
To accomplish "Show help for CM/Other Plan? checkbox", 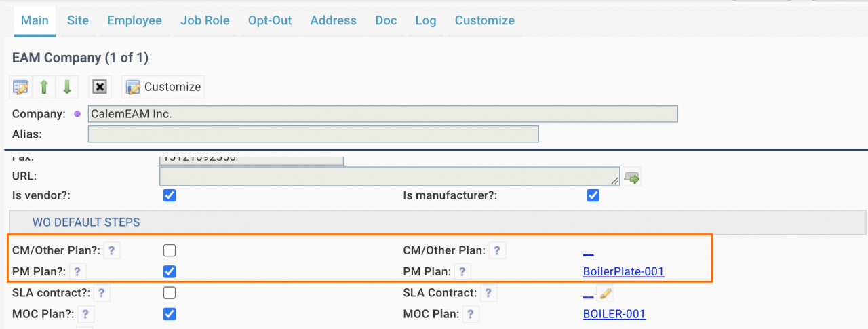I will point(112,251).
